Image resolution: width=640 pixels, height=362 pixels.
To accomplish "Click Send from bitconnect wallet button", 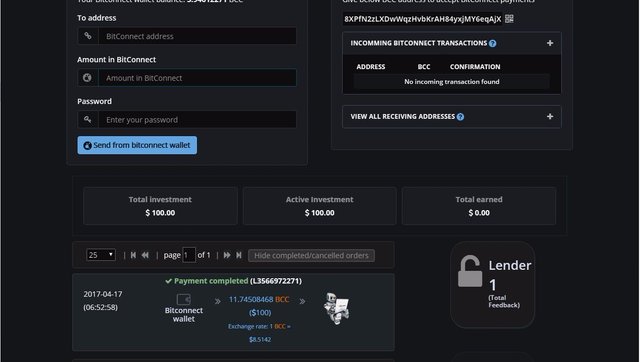I will pyautogui.click(x=137, y=145).
